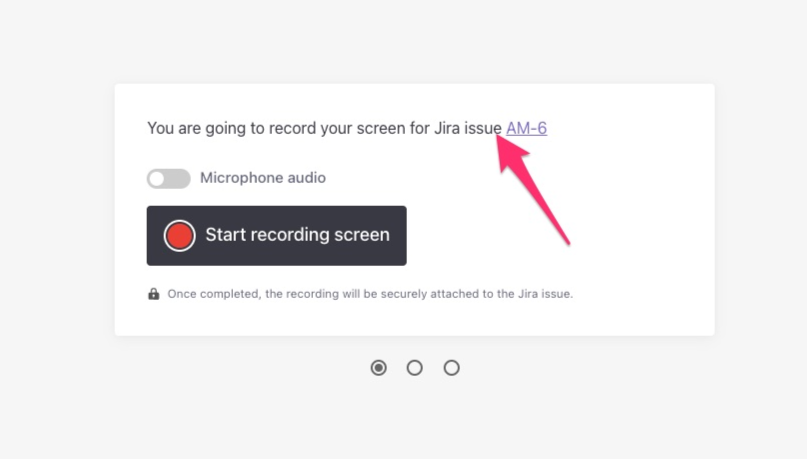Select the last pagination dot

coord(451,368)
